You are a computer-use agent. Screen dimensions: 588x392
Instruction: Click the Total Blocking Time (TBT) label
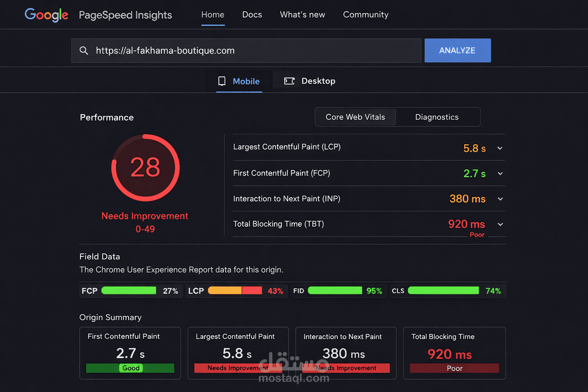coord(278,224)
